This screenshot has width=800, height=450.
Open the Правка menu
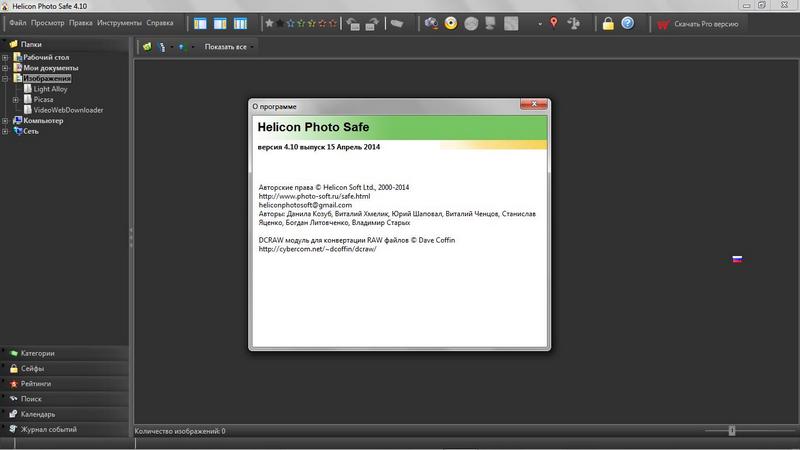coord(81,23)
